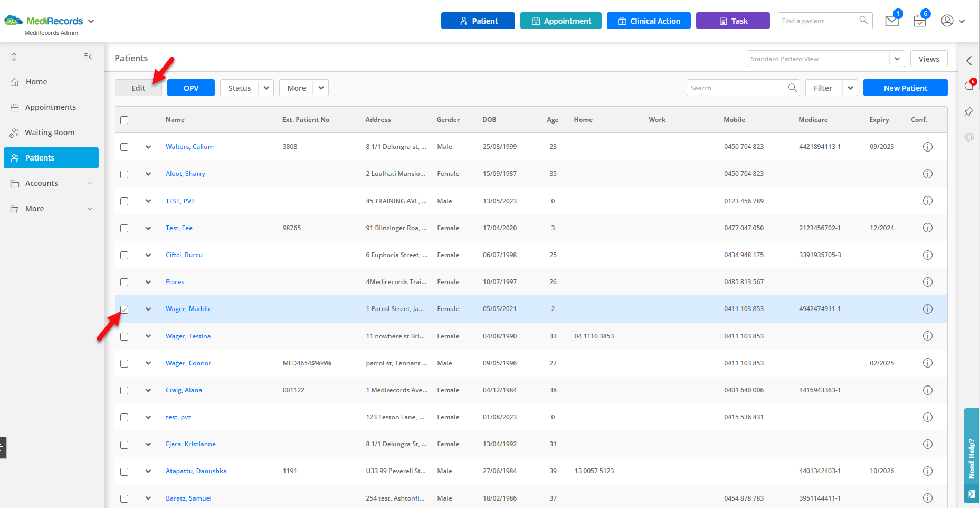The width and height of the screenshot is (980, 508).
Task: Expand More in sidebar
Action: [x=51, y=209]
